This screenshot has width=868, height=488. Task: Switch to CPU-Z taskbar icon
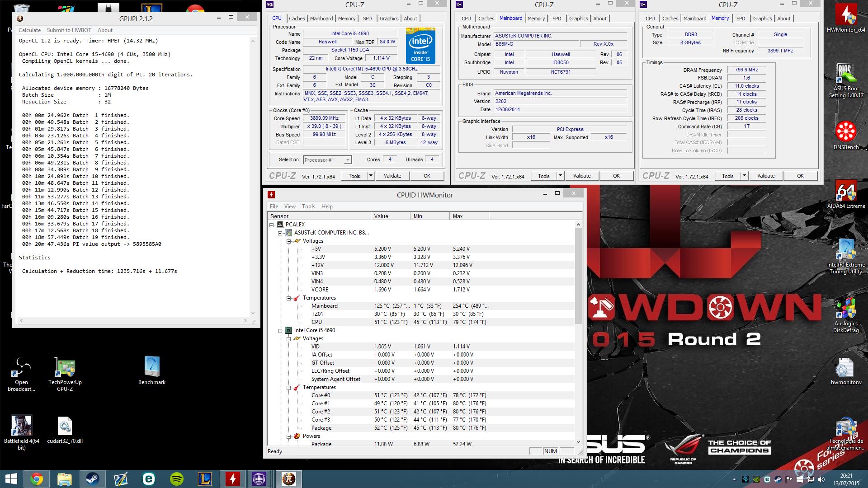259,479
